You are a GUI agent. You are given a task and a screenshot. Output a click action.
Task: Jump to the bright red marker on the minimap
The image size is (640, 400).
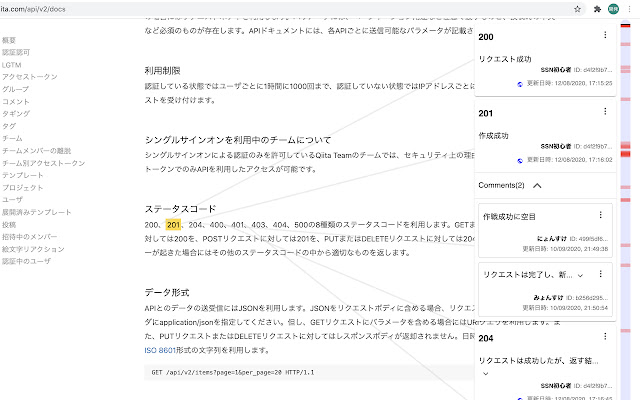(625, 154)
